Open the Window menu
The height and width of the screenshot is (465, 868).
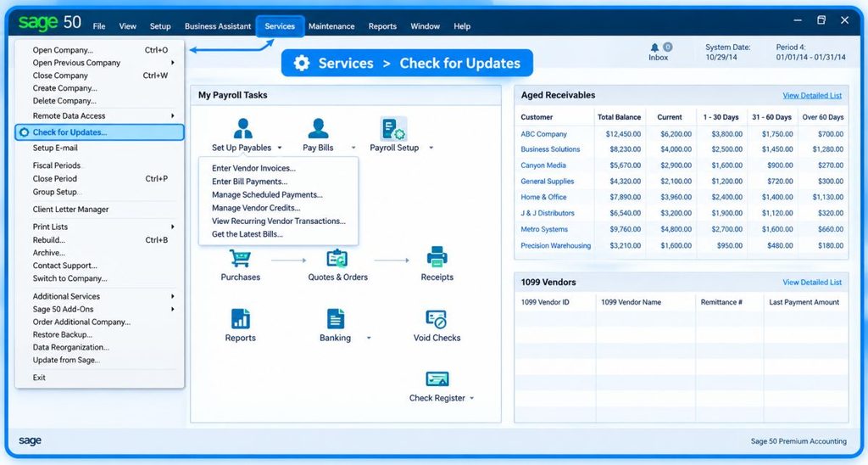pyautogui.click(x=426, y=26)
